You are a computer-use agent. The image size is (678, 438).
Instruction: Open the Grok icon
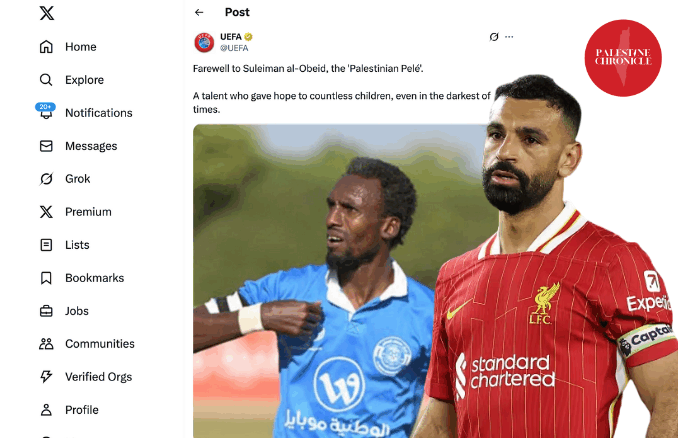(46, 179)
